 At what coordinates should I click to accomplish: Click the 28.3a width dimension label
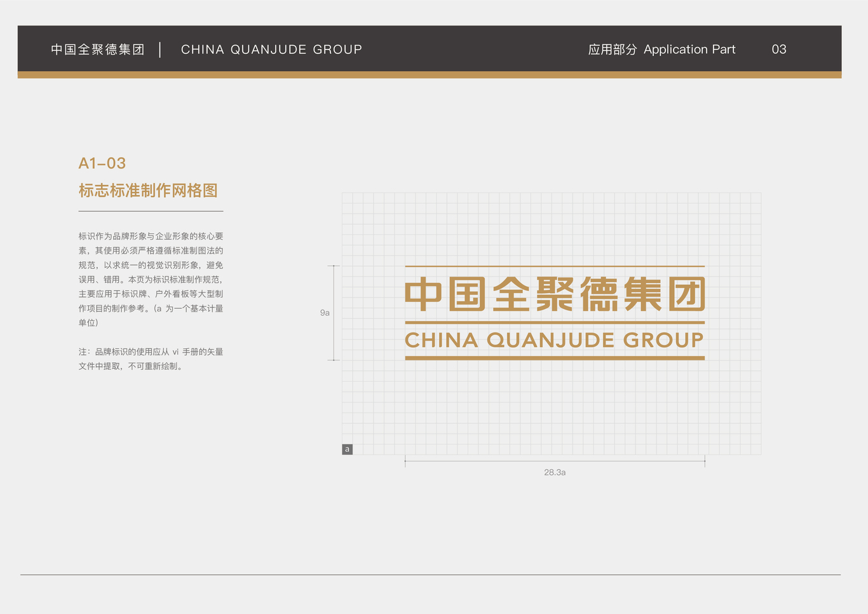point(555,472)
